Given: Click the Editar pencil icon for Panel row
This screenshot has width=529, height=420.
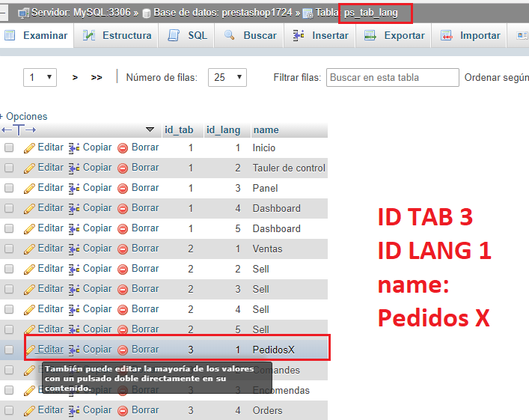Looking at the screenshot, I should (29, 189).
